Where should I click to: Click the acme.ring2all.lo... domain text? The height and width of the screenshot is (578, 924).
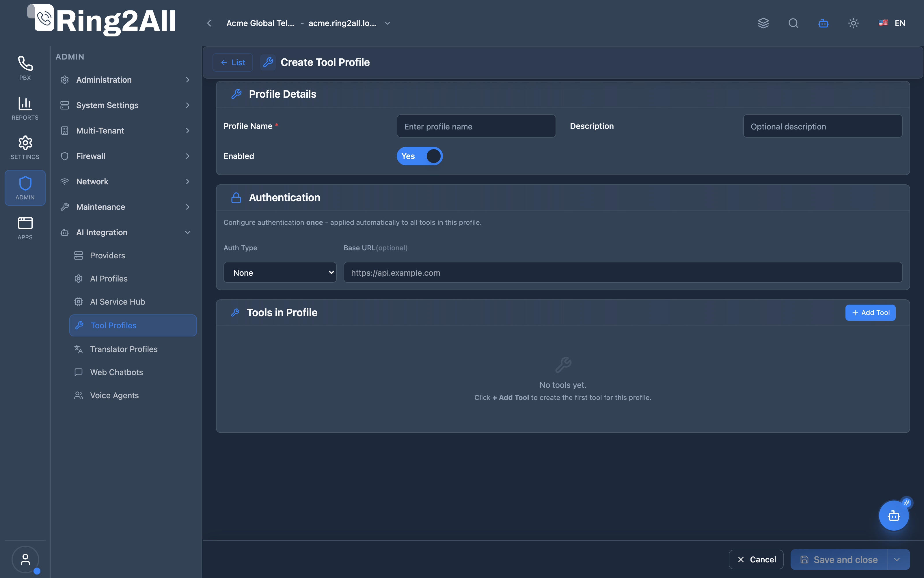coord(342,23)
